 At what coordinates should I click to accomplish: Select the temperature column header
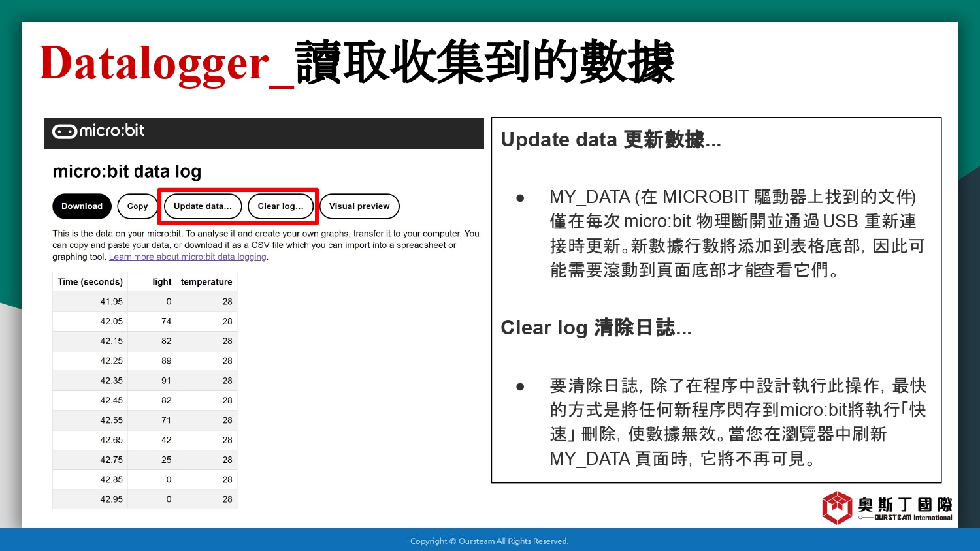pyautogui.click(x=206, y=282)
